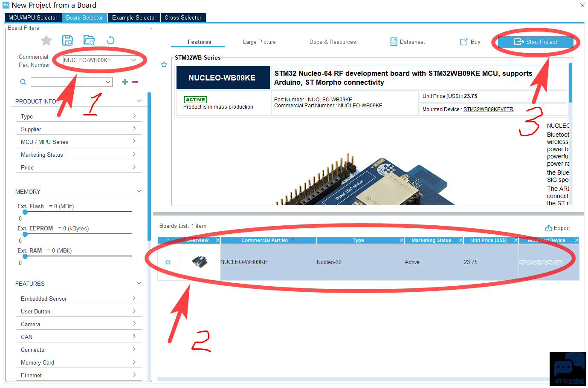Add a filter with the green plus icon
The image size is (588, 388).
coord(125,82)
